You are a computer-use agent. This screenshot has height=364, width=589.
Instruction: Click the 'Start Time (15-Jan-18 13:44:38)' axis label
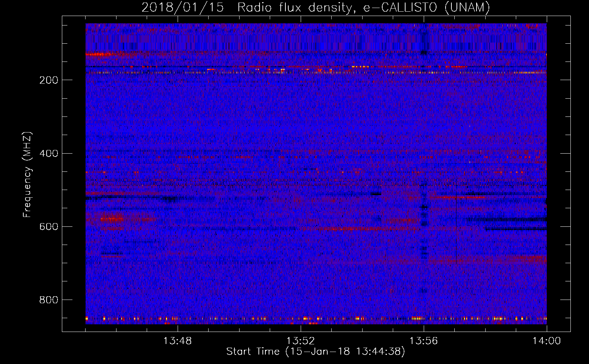pos(316,352)
